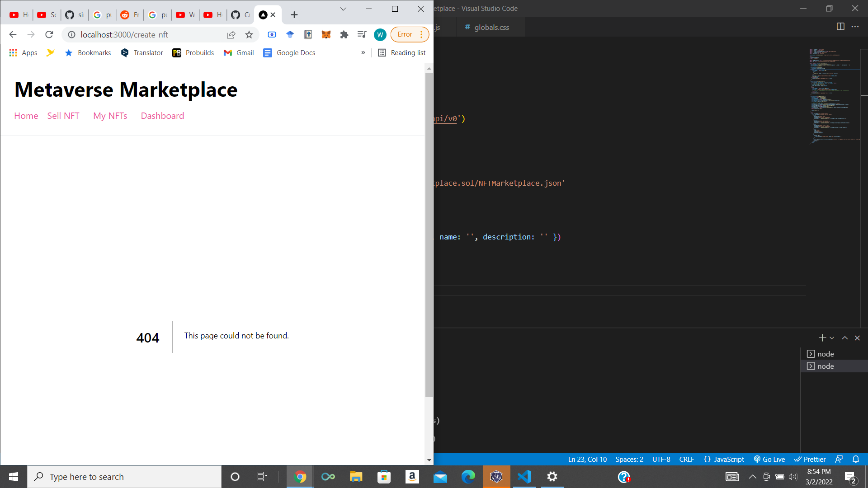
Task: Expand hidden bookmarks with double chevron
Action: point(363,52)
